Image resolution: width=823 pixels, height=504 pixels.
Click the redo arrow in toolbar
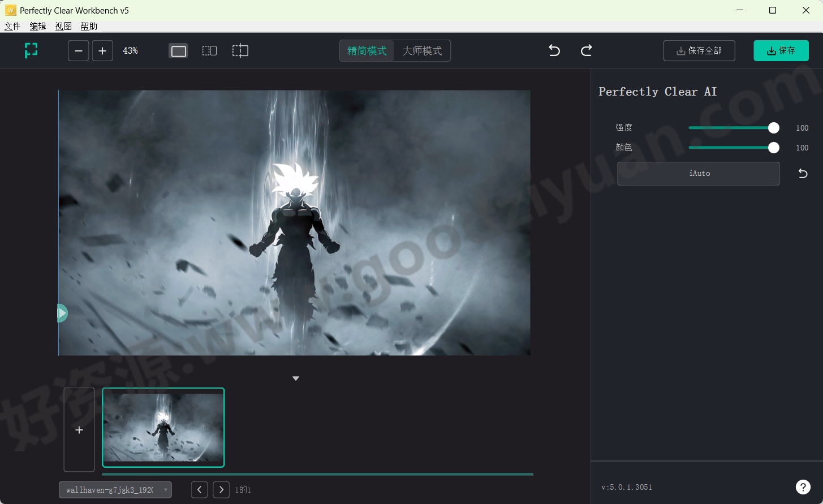(587, 51)
